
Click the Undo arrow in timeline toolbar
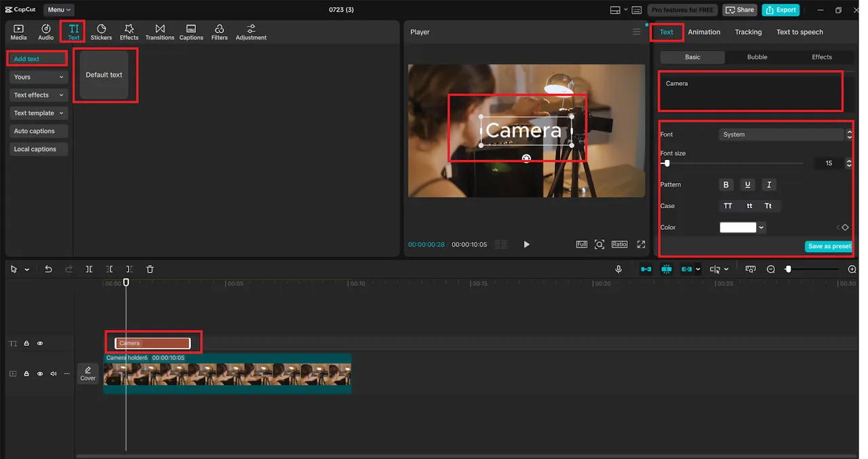coord(48,269)
